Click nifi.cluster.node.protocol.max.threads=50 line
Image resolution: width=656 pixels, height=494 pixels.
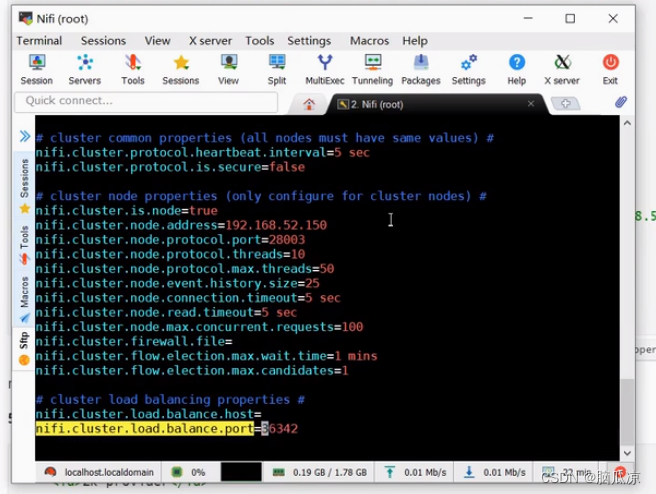[x=185, y=269]
